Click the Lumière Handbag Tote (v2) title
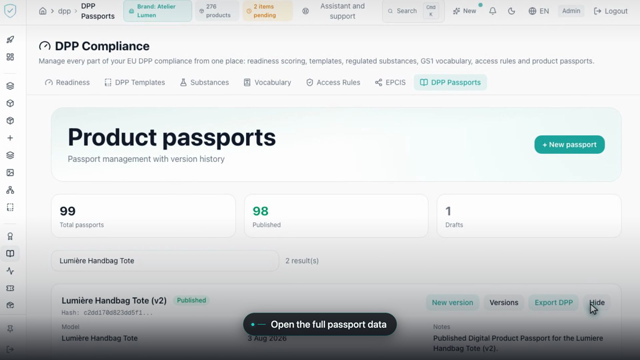 point(114,301)
